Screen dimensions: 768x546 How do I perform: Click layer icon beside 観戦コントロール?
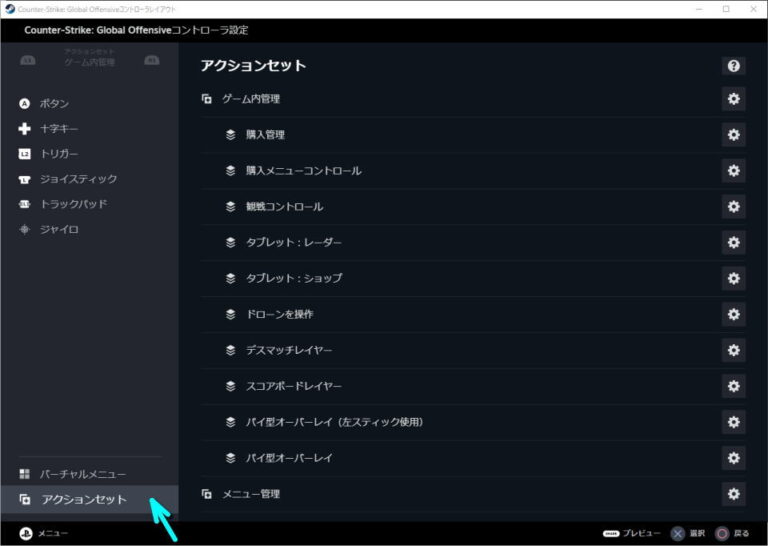click(231, 206)
